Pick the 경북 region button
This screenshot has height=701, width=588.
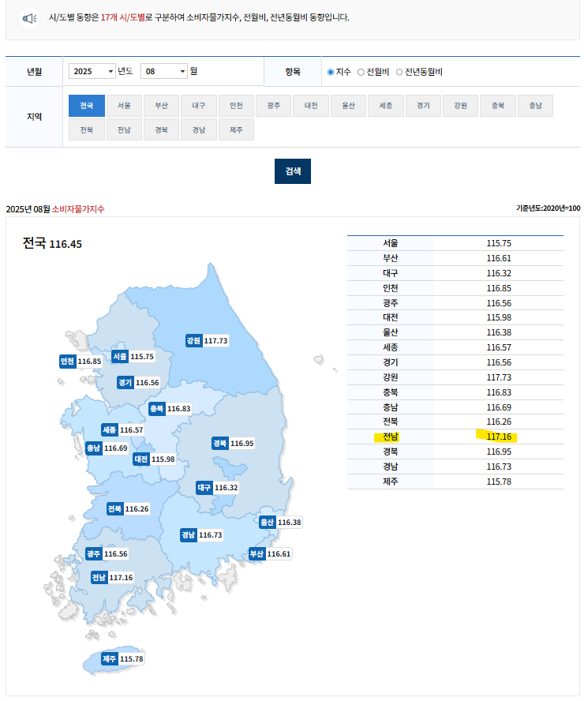162,129
